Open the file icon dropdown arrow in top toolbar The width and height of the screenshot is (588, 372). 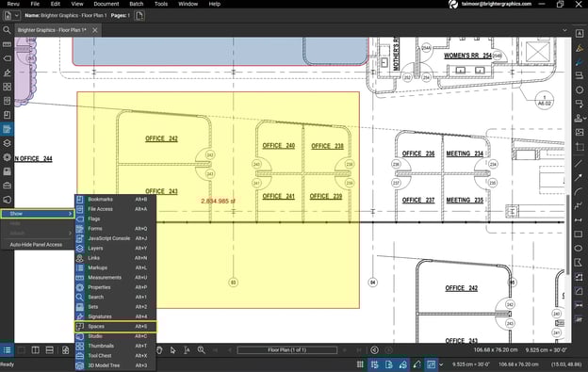[x=17, y=16]
